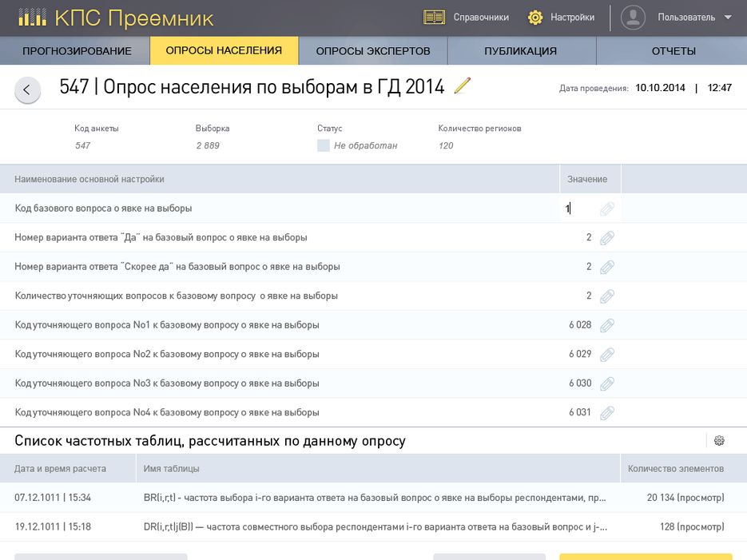Switch to ПРОГНОЗИРОВАНИЕ tab
Image resolution: width=747 pixels, height=560 pixels.
(77, 50)
